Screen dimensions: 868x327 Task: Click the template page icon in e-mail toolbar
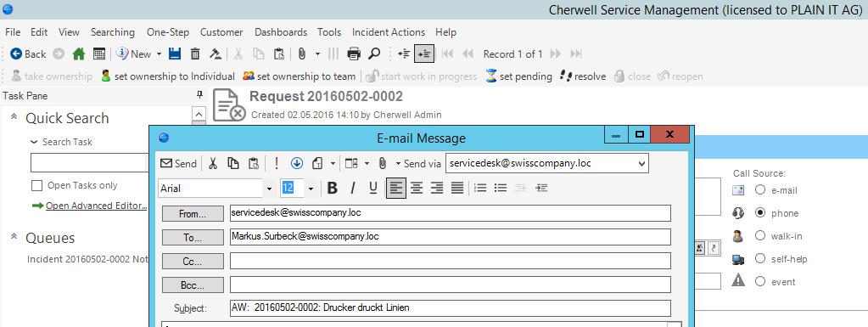[x=317, y=163]
